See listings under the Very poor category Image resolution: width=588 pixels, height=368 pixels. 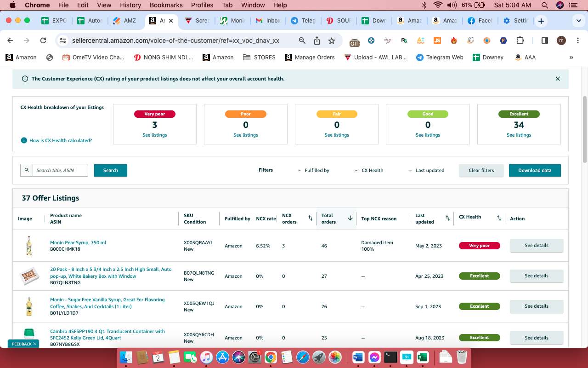pos(155,135)
